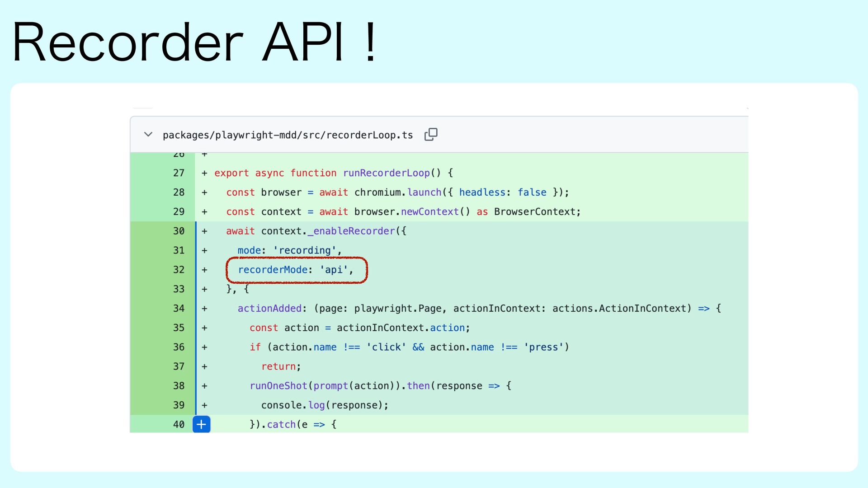Click line number 32
The width and height of the screenshot is (868, 488).
[x=179, y=270]
